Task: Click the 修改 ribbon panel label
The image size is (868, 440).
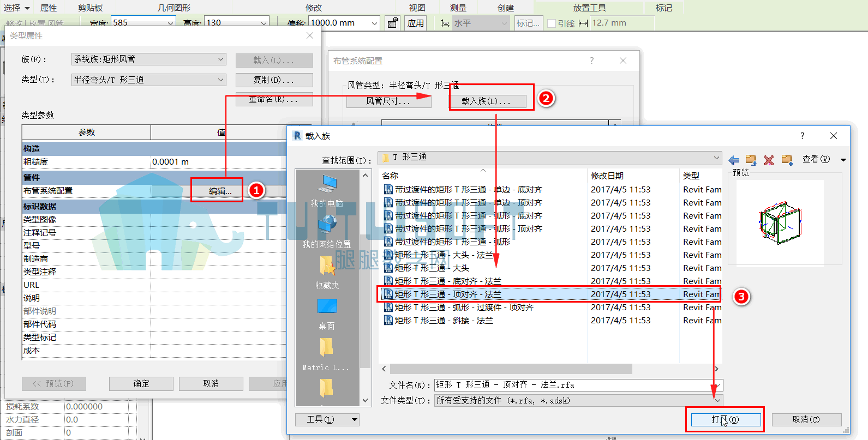Action: (x=314, y=8)
